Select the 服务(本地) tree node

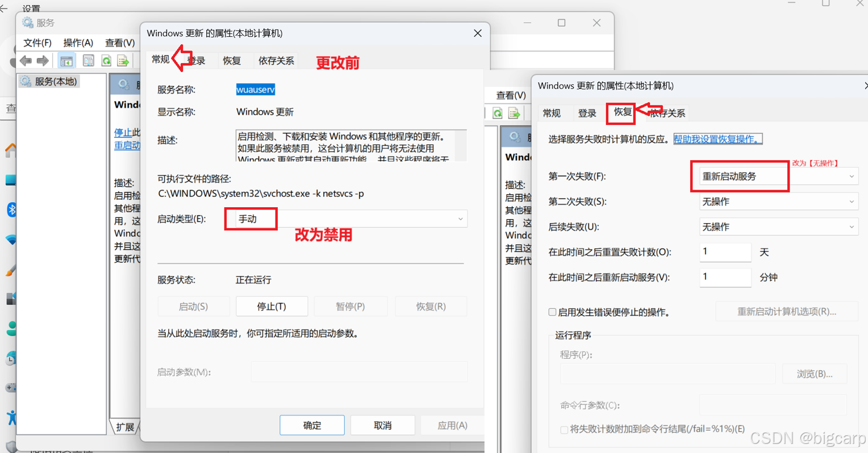pos(49,81)
